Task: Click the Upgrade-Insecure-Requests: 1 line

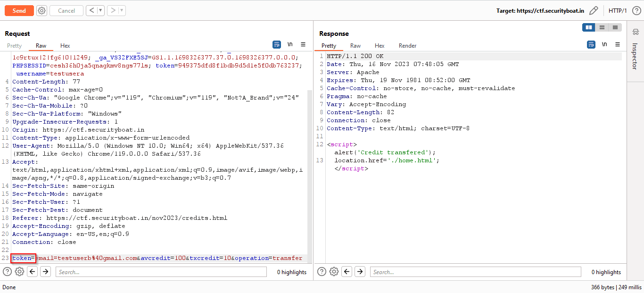Action: click(x=65, y=122)
